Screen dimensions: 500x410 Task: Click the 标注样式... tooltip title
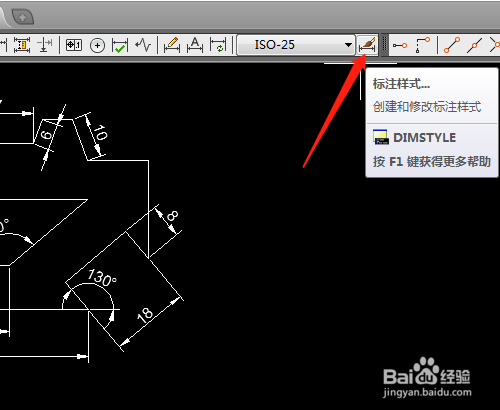tap(401, 84)
